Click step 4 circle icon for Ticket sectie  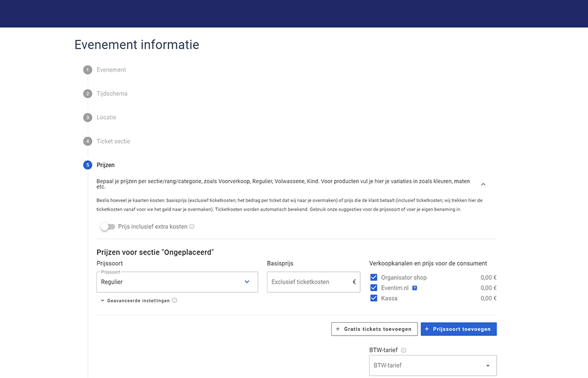(x=87, y=141)
